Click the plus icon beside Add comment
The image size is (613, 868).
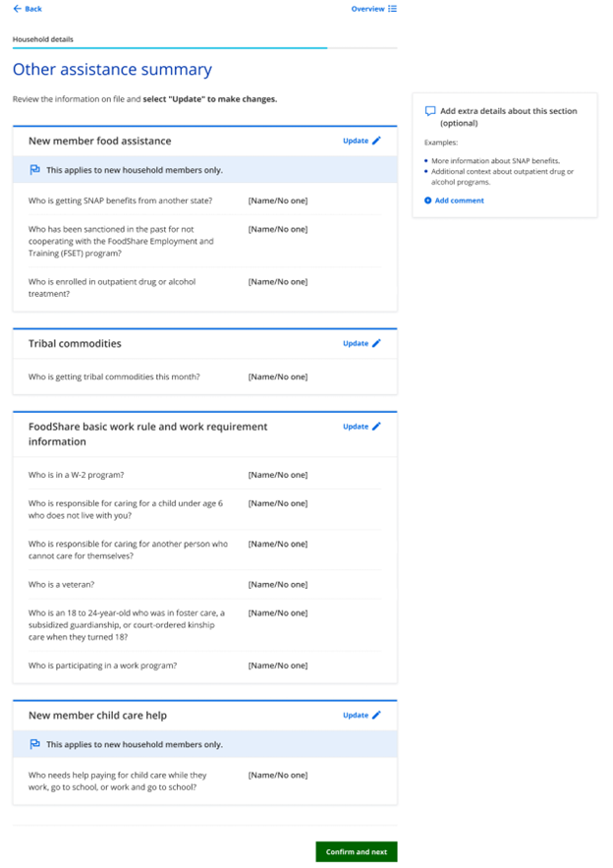click(x=428, y=201)
